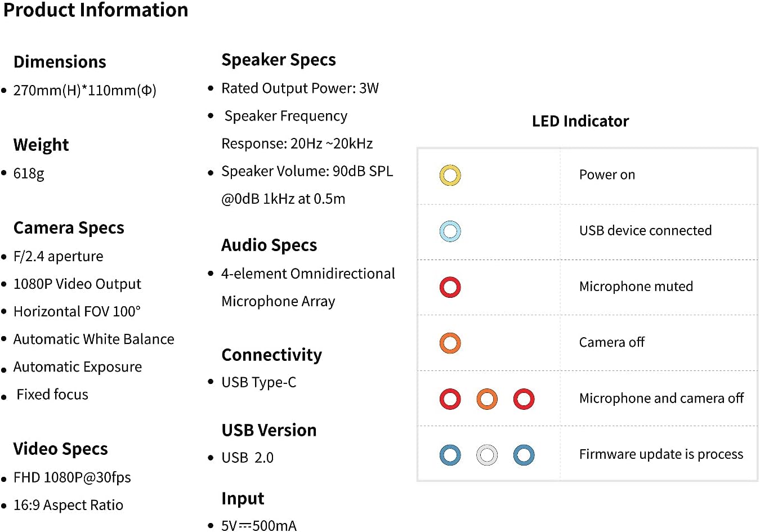Click the first blue ring in Firmware update row
The height and width of the screenshot is (532, 760).
(x=450, y=455)
